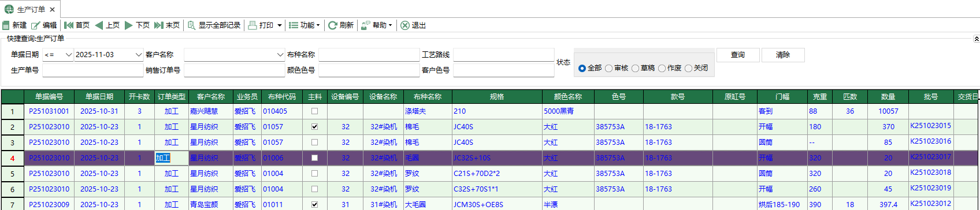
Task: Click the 布种名称 input field
Action: pos(369,55)
